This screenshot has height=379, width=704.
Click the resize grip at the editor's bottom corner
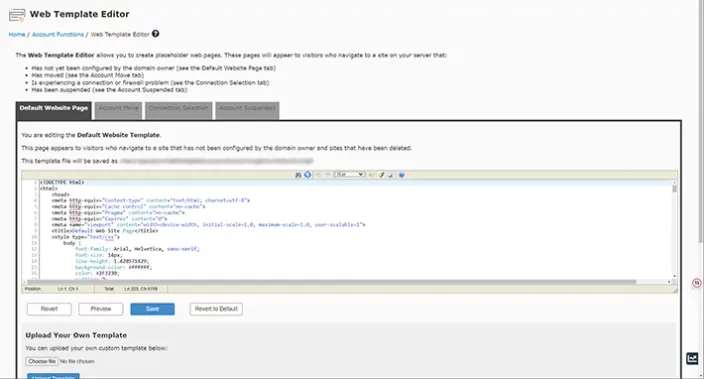click(675, 290)
